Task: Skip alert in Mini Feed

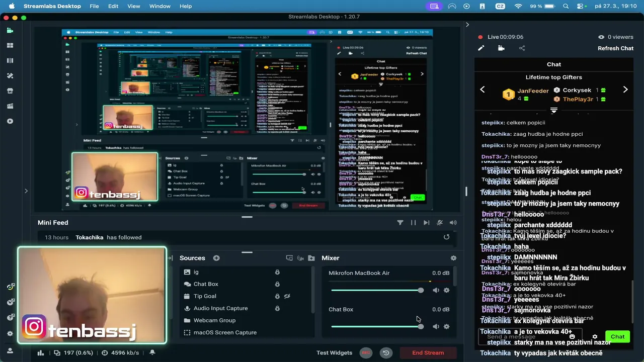Action: (x=427, y=222)
